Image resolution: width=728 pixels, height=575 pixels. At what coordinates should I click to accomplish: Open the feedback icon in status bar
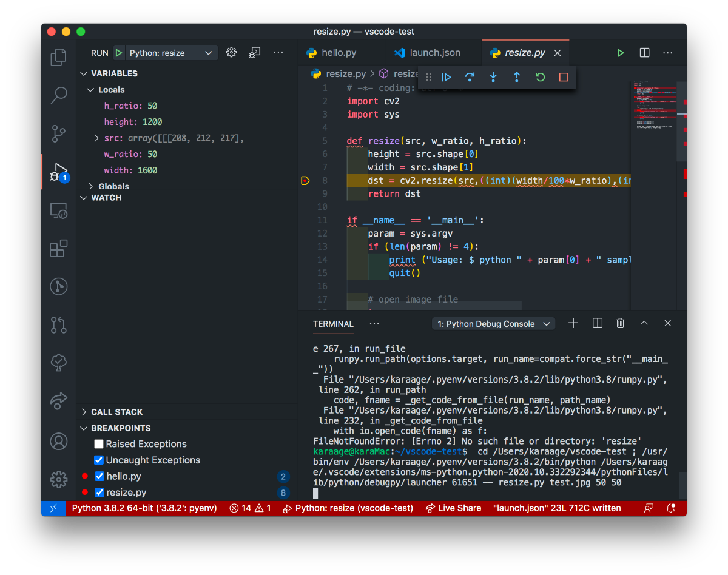649,508
